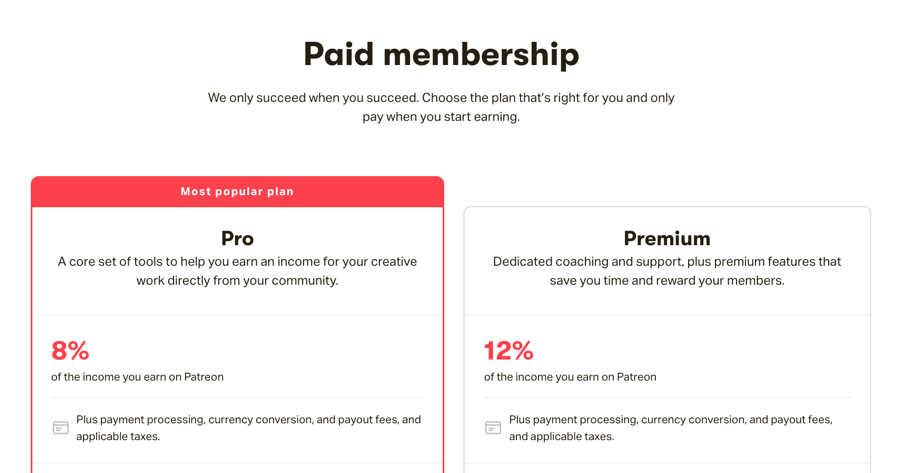Viewport: 900px width, 473px height.
Task: Click Pro plan's payment processing fees note
Action: pyautogui.click(x=249, y=428)
